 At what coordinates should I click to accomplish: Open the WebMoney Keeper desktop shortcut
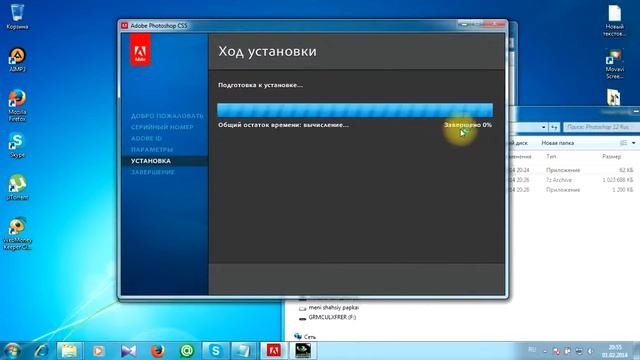click(x=17, y=233)
